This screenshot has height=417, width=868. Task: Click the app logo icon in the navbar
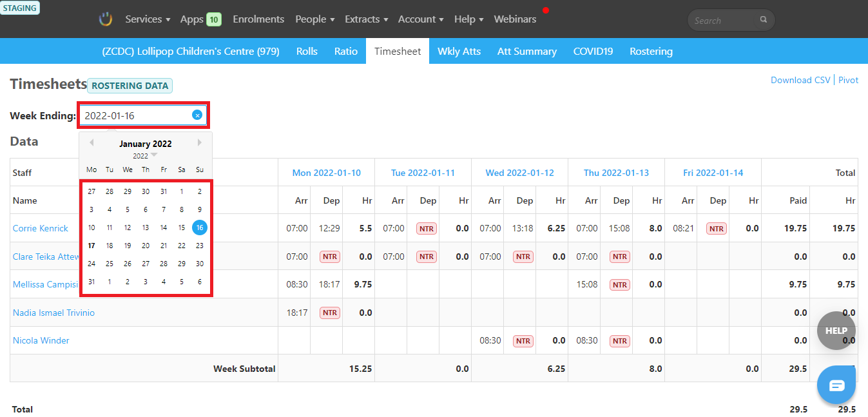[106, 19]
